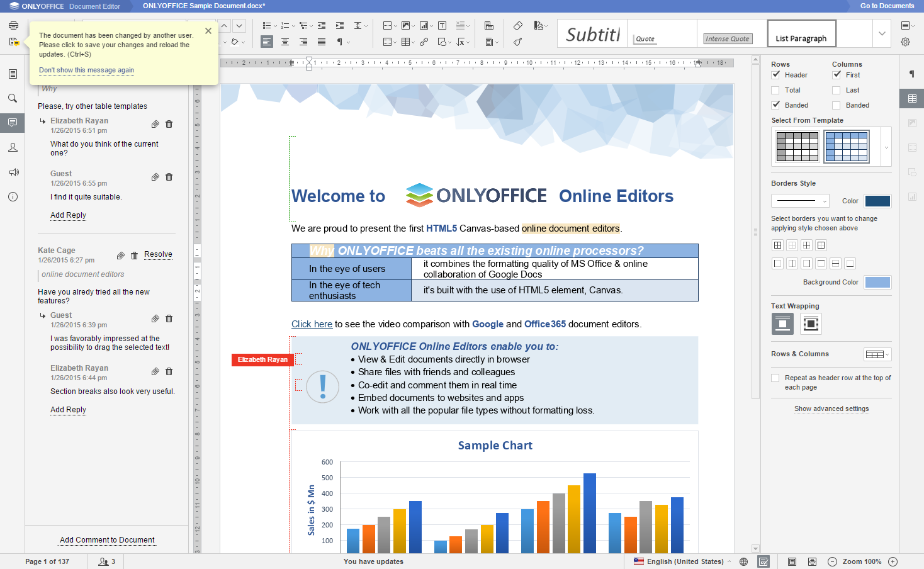The image size is (924, 569).
Task: Open the border line style dropdown
Action: [x=800, y=201]
